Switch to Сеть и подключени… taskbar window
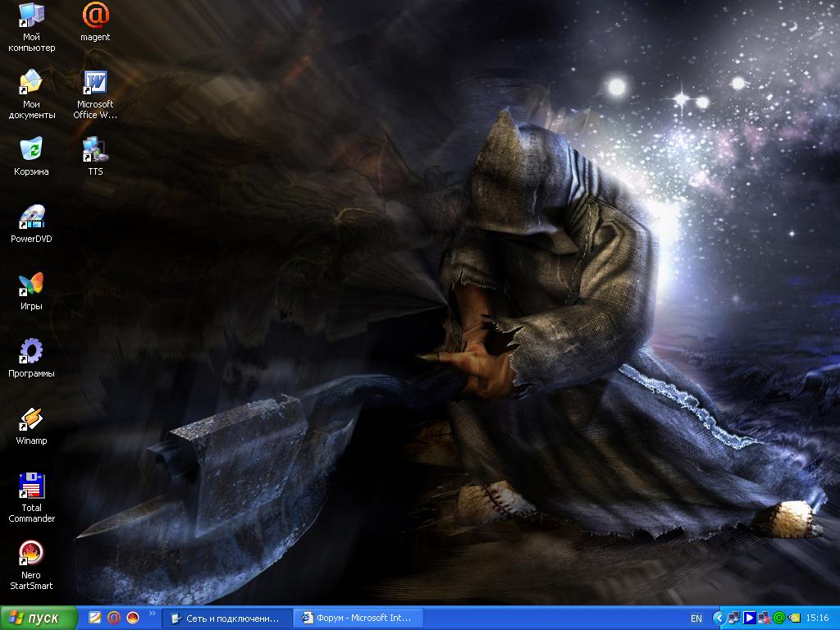 click(226, 619)
